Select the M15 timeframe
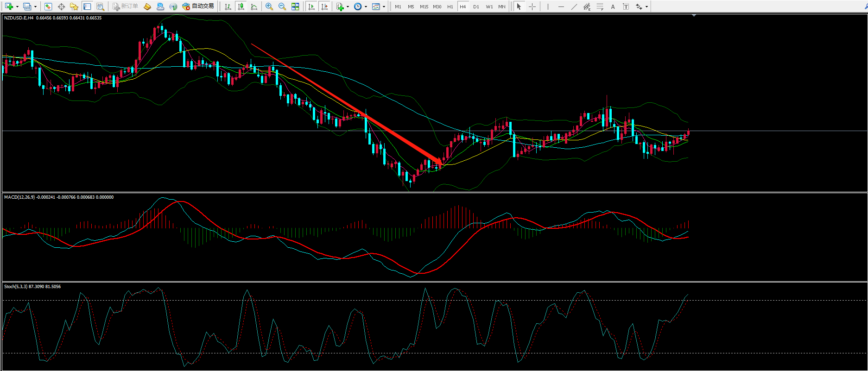Image resolution: width=868 pixels, height=371 pixels. [x=424, y=6]
